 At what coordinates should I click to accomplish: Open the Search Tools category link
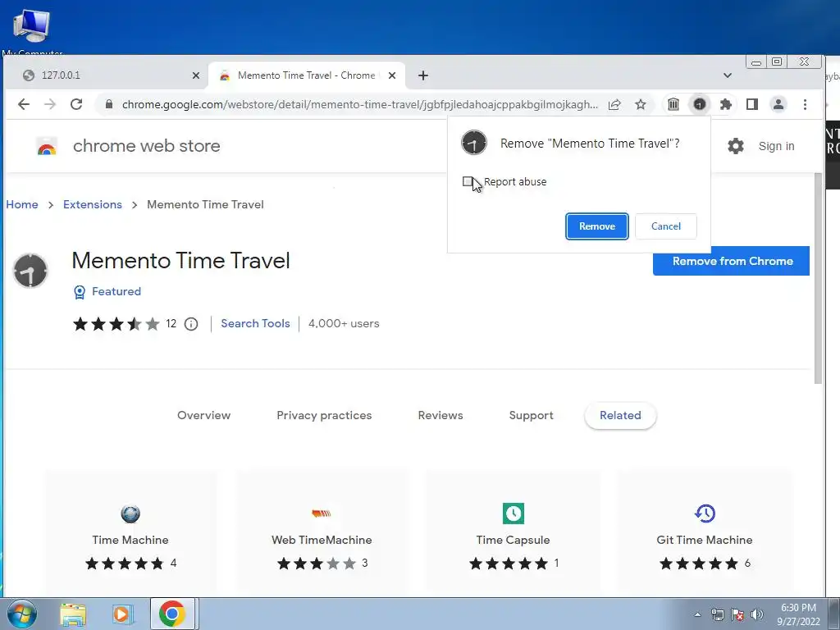(x=256, y=323)
